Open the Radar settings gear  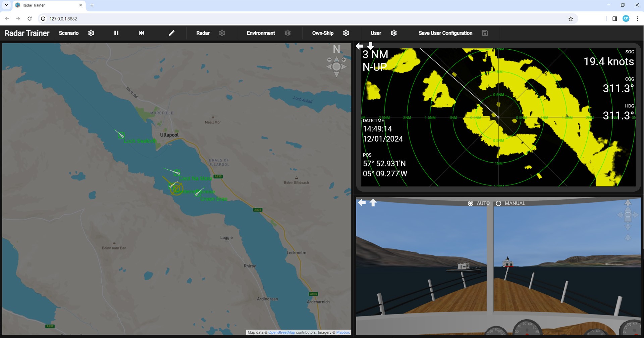tap(222, 33)
